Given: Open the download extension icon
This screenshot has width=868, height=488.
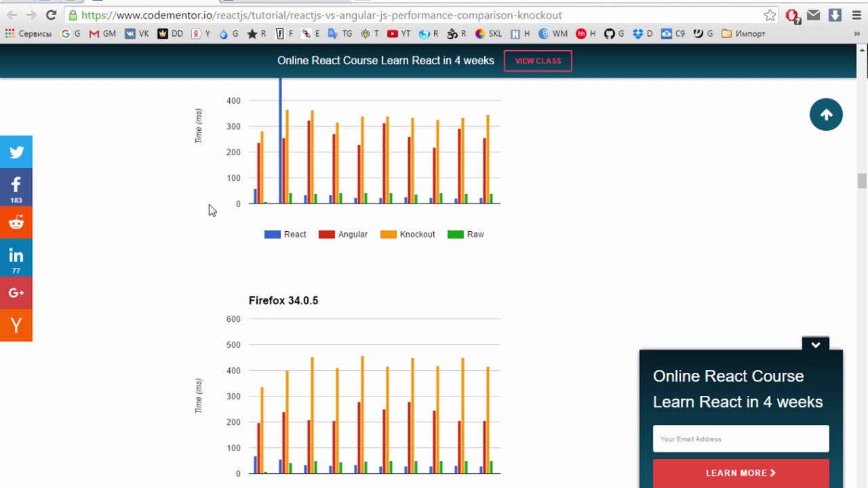Looking at the screenshot, I should pyautogui.click(x=835, y=15).
